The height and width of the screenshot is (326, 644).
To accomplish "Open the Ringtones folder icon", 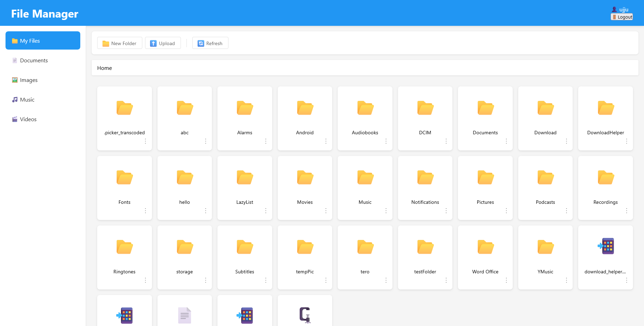I will 124,247.
